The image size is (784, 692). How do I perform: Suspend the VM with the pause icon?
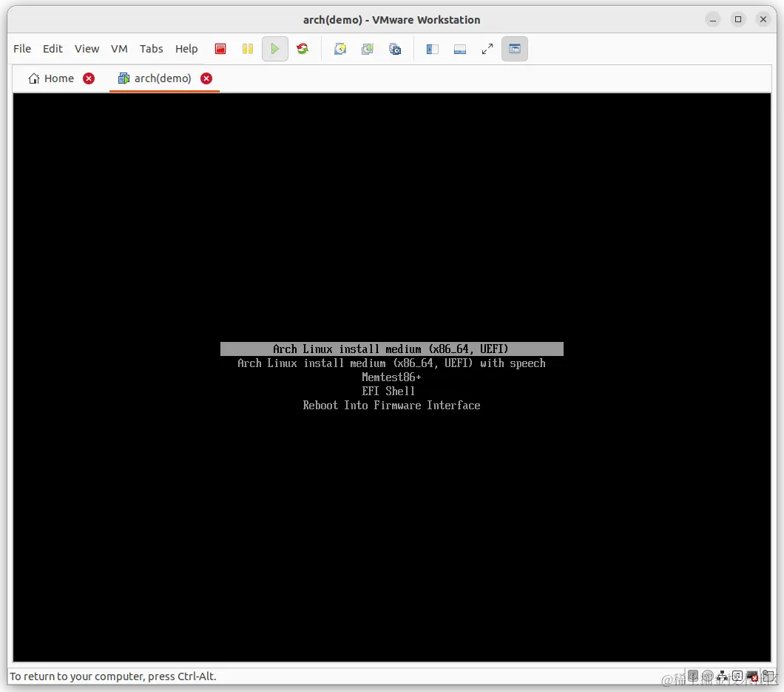coord(248,49)
